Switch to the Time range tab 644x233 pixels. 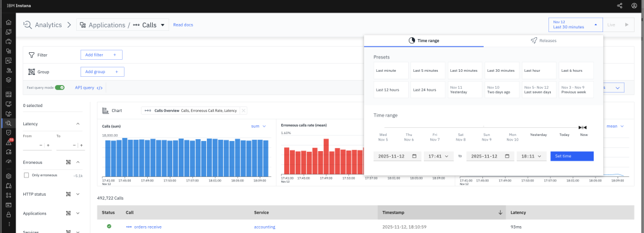point(423,41)
